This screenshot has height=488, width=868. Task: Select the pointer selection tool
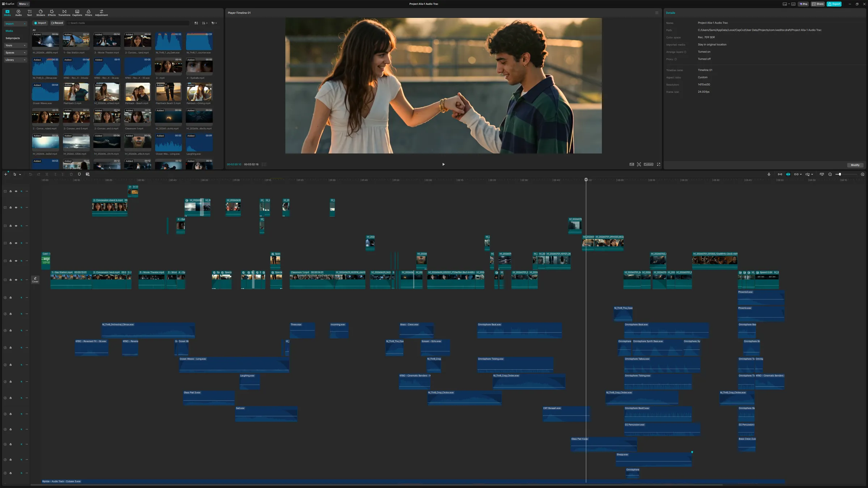point(14,174)
